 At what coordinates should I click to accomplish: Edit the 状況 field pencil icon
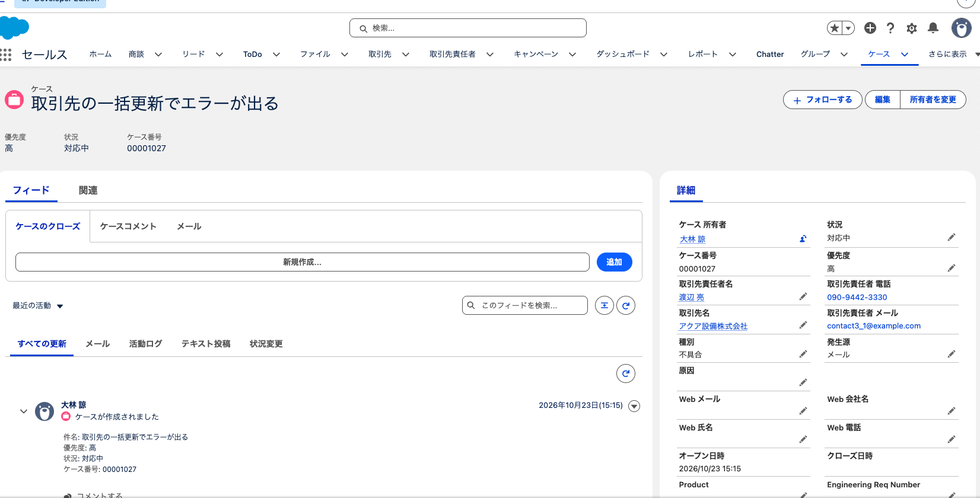(952, 237)
